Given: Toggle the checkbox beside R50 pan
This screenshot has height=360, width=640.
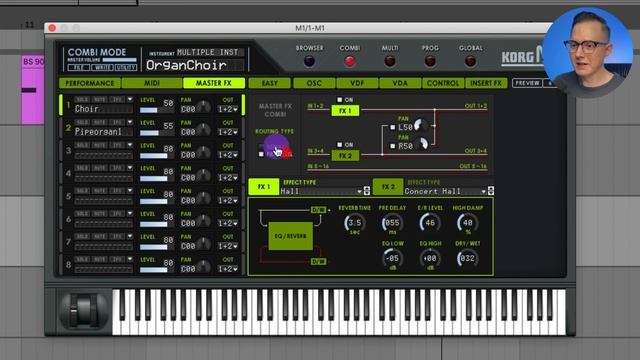Looking at the screenshot, I should point(393,146).
